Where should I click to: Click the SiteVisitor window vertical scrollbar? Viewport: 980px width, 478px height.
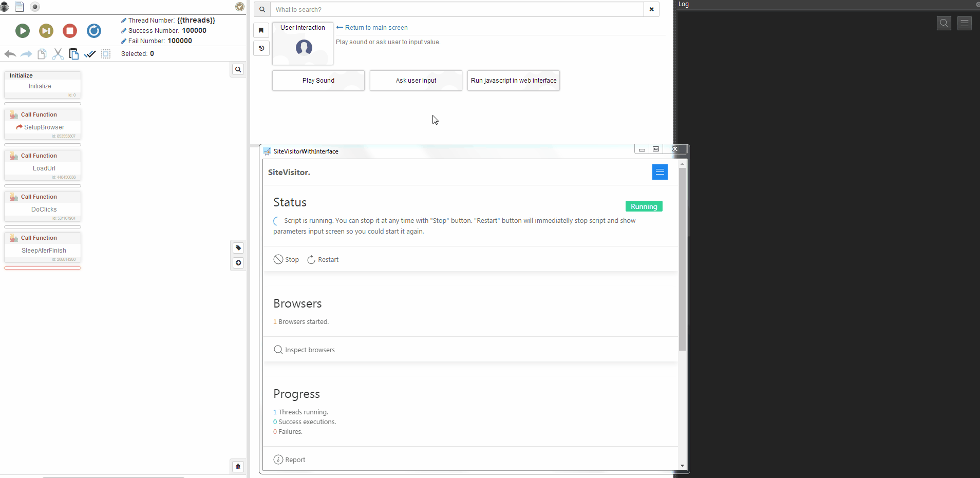[x=682, y=257]
